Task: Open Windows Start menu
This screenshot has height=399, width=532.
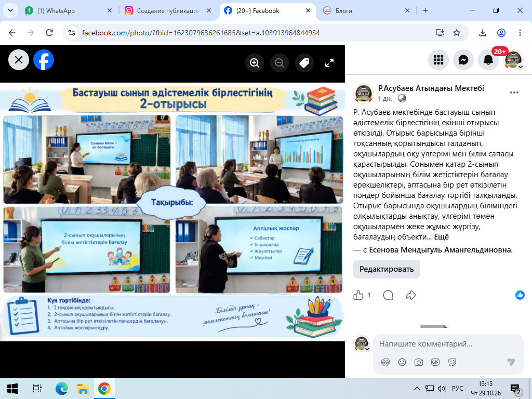Action: [12, 389]
